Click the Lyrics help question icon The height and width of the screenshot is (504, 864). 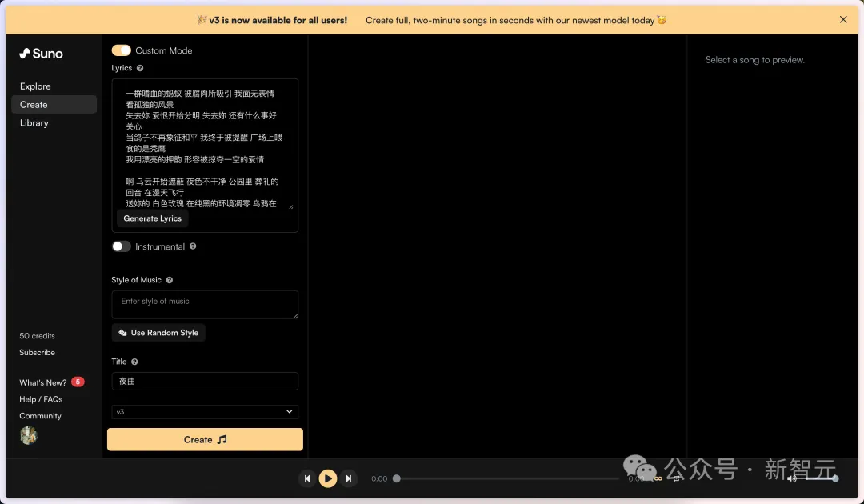[140, 69]
